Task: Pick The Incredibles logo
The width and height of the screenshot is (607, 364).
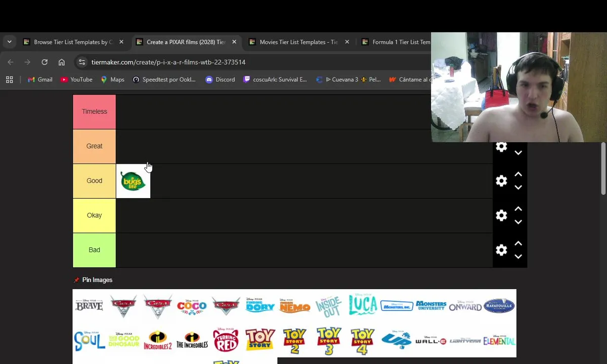Action: [192, 341]
